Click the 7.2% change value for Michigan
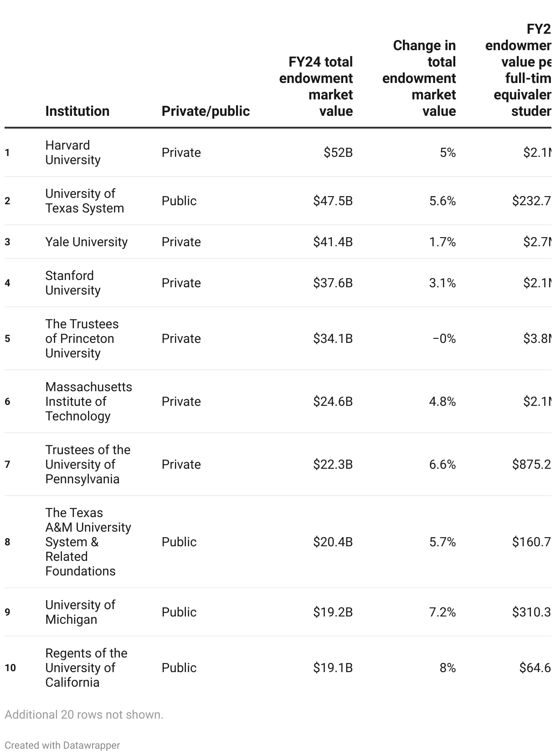 tap(442, 612)
